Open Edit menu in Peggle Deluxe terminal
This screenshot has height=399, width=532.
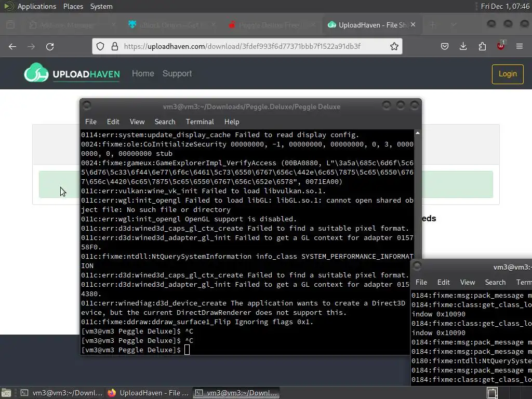(x=113, y=122)
